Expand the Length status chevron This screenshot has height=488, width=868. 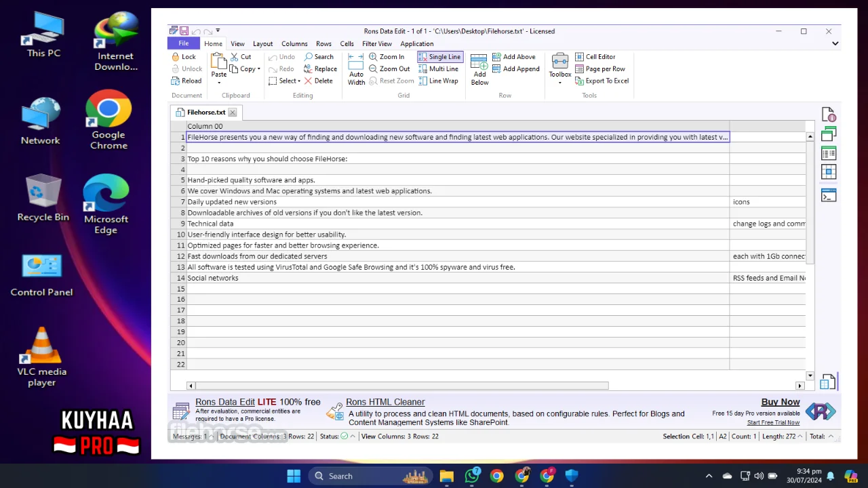point(800,436)
